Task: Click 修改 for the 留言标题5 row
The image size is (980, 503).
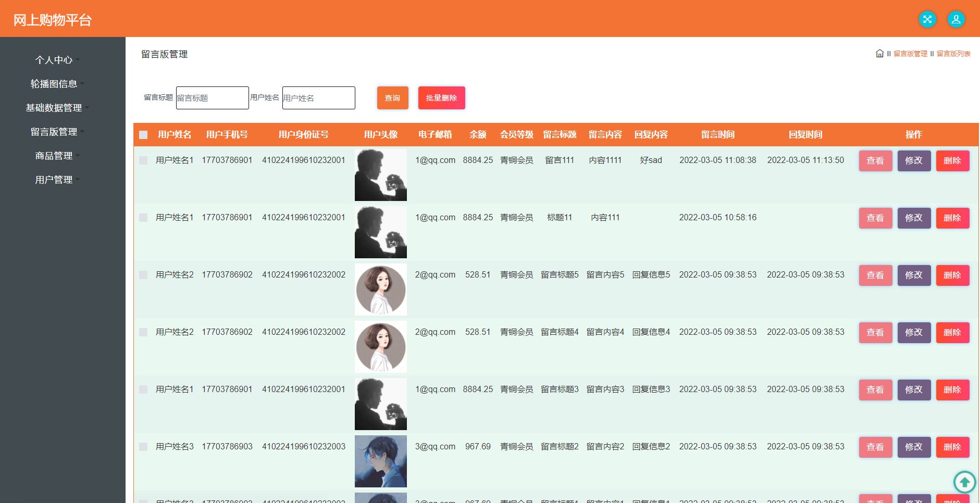Action: click(x=914, y=275)
